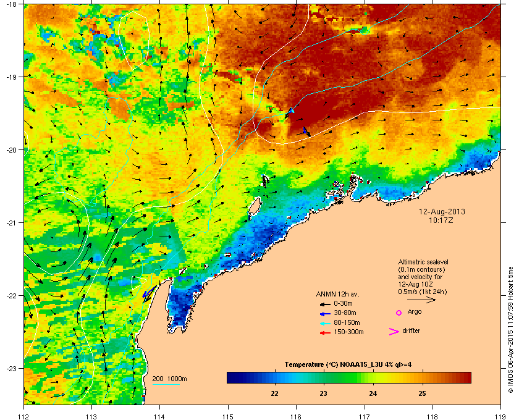Click the ANMN 12h av. legend heading
This screenshot has height=420, width=519.
(x=337, y=294)
